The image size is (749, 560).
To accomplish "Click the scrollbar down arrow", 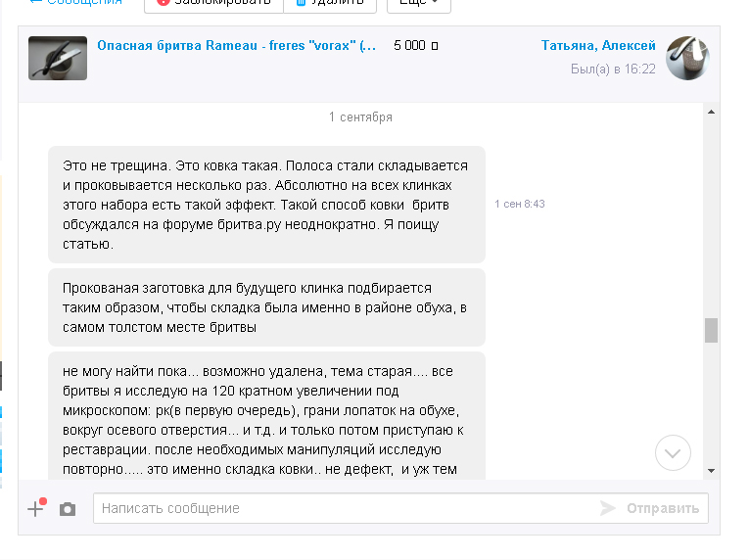I will [712, 471].
